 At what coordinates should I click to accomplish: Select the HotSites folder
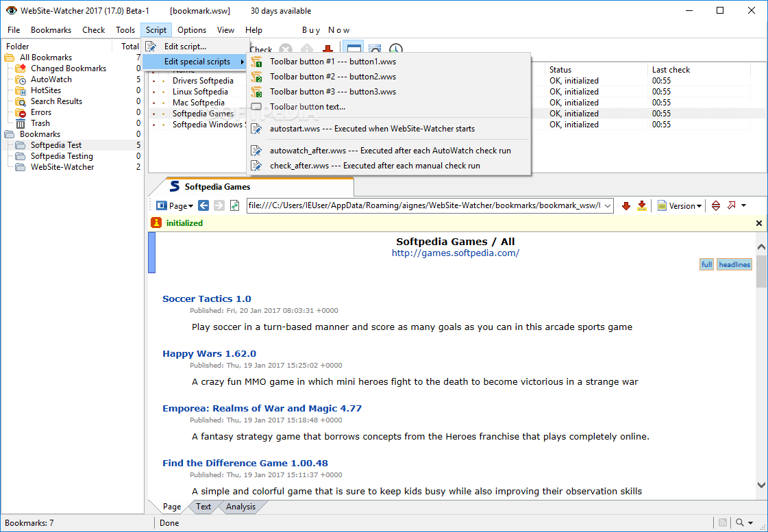point(45,90)
